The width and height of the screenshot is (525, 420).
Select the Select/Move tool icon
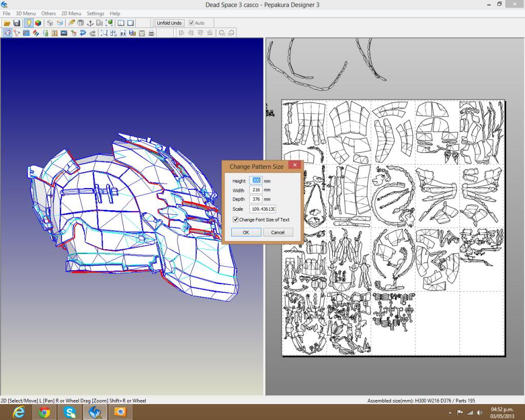7,33
